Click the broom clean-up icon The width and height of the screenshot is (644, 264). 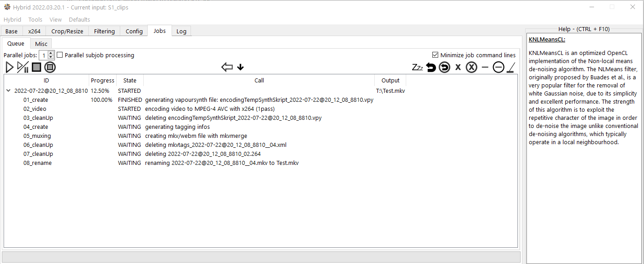click(511, 68)
